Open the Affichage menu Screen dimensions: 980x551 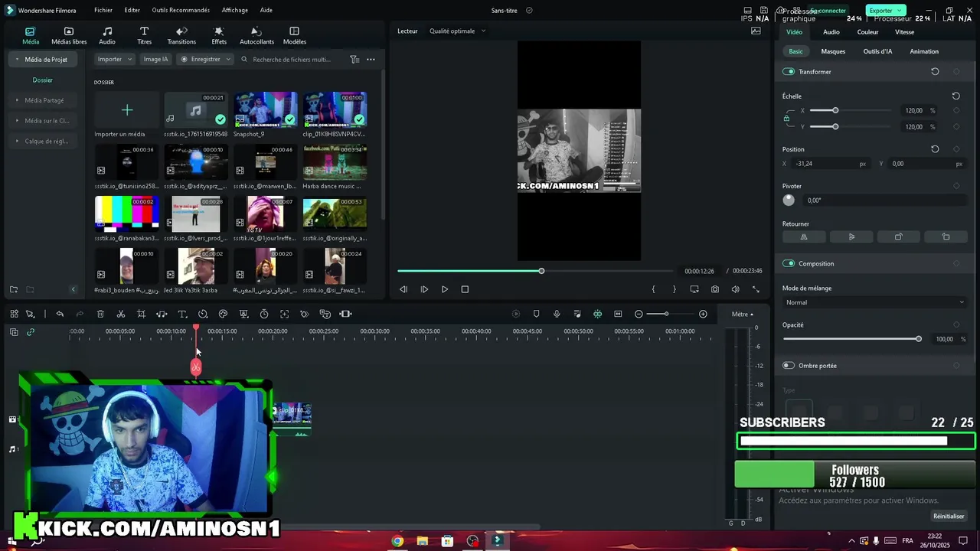click(234, 10)
